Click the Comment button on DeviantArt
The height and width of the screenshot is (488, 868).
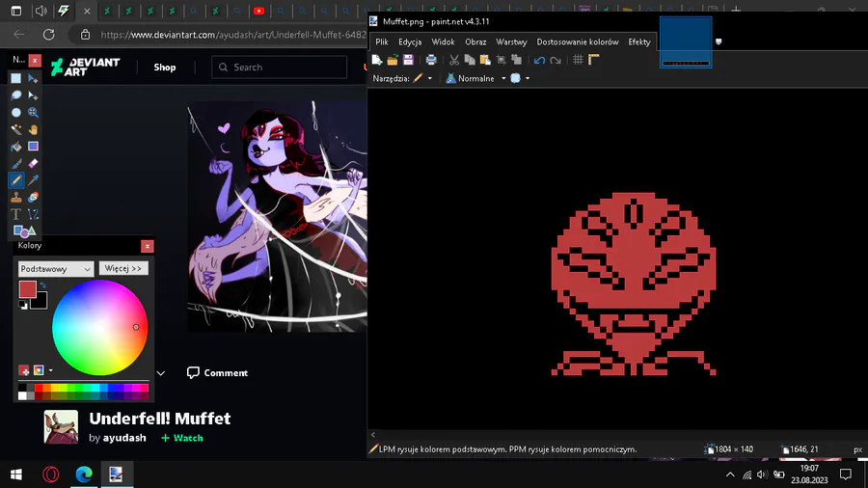coord(218,373)
